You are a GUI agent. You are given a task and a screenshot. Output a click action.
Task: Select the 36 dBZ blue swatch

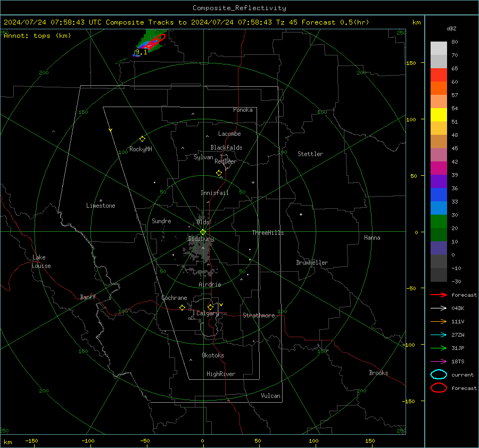tap(439, 195)
